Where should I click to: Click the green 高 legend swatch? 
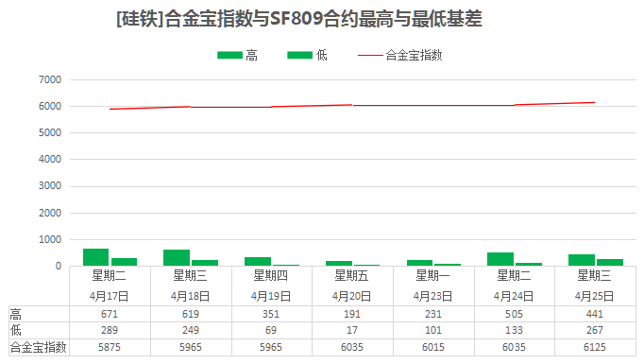click(229, 55)
